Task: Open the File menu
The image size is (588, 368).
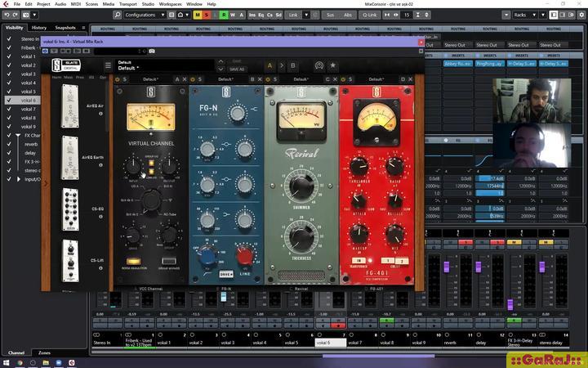Action: (x=17, y=4)
